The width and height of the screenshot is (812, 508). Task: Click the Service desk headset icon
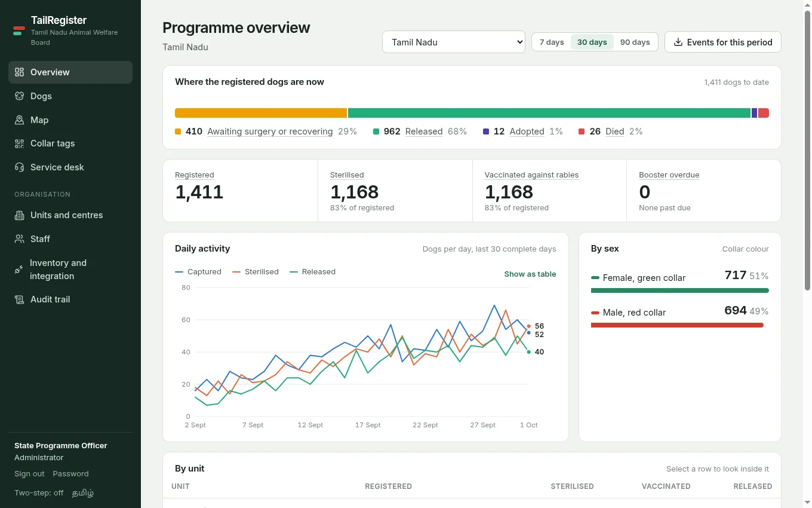(19, 167)
